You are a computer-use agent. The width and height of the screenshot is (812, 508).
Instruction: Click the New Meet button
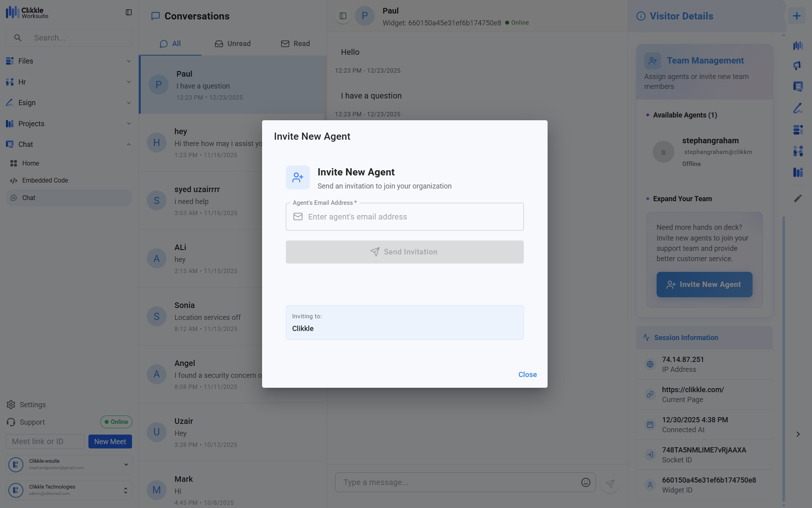(x=110, y=441)
